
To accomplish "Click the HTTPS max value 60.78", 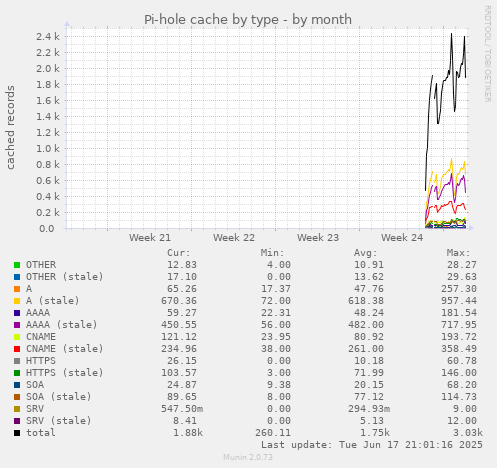I will pyautogui.click(x=462, y=361).
